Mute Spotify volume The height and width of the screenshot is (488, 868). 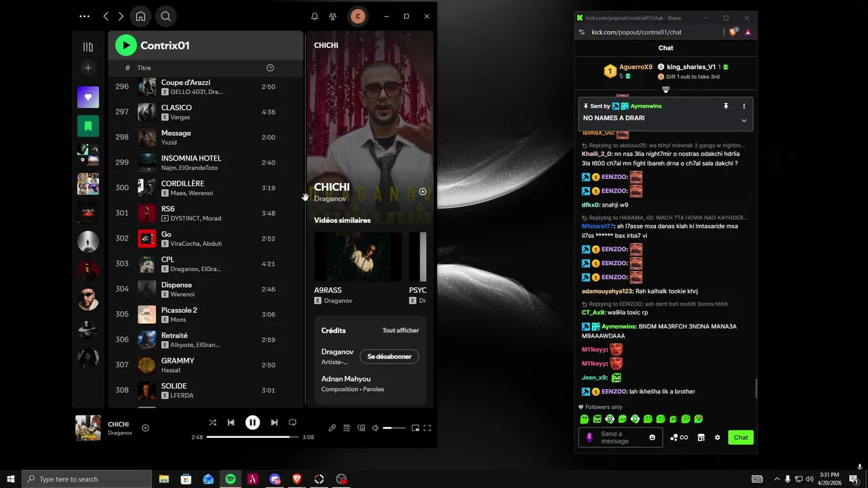click(375, 428)
